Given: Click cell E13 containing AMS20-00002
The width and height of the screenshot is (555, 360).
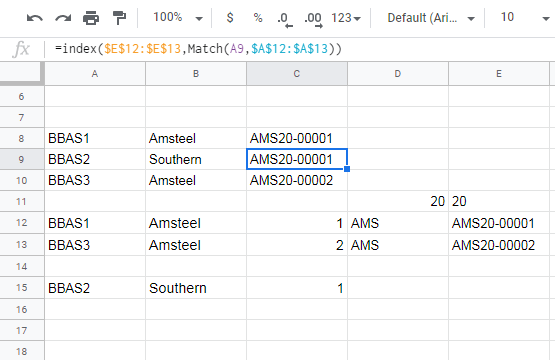Looking at the screenshot, I should 499,245.
